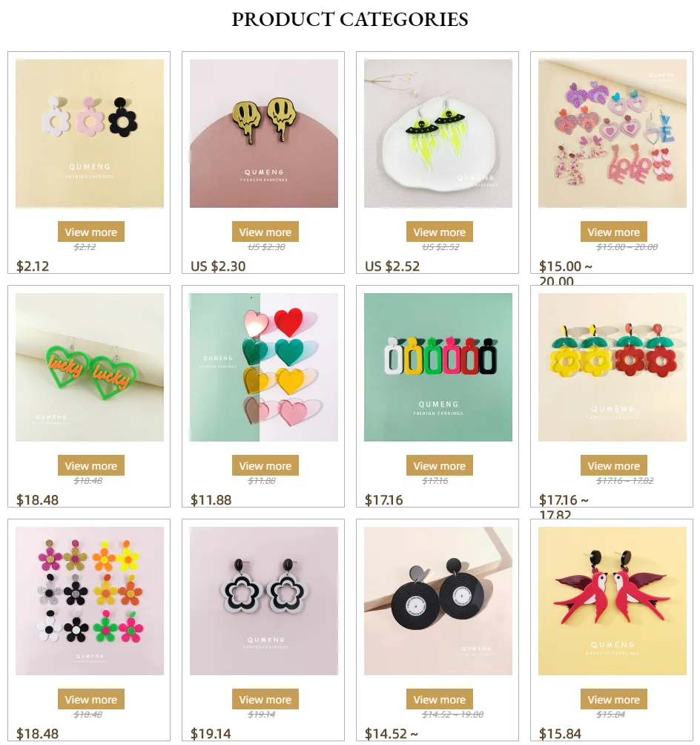Viewport: 700px width, 745px height.
Task: Select the UFO lightning earrings picture
Action: pyautogui.click(x=437, y=134)
